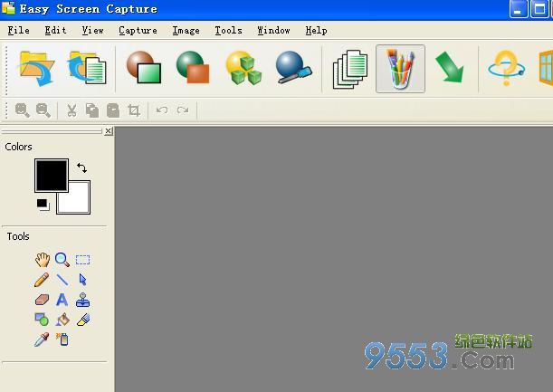Click the zoom in magnifier in small toolbar

click(23, 110)
